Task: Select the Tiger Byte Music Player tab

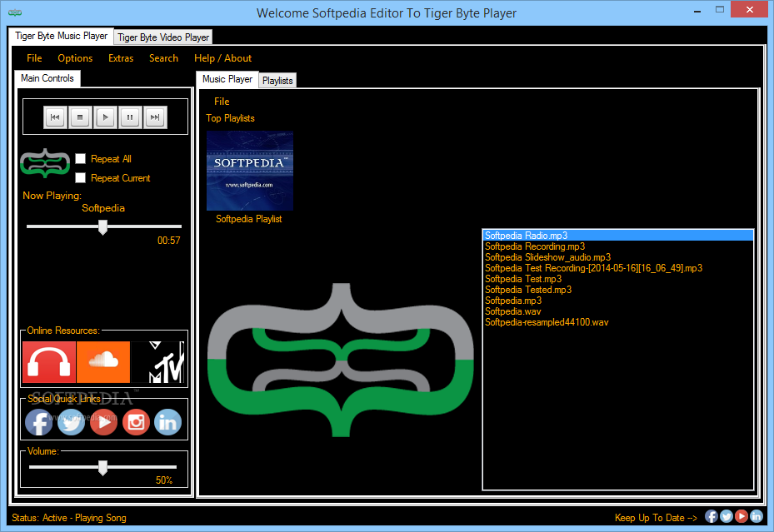Action: coord(61,36)
